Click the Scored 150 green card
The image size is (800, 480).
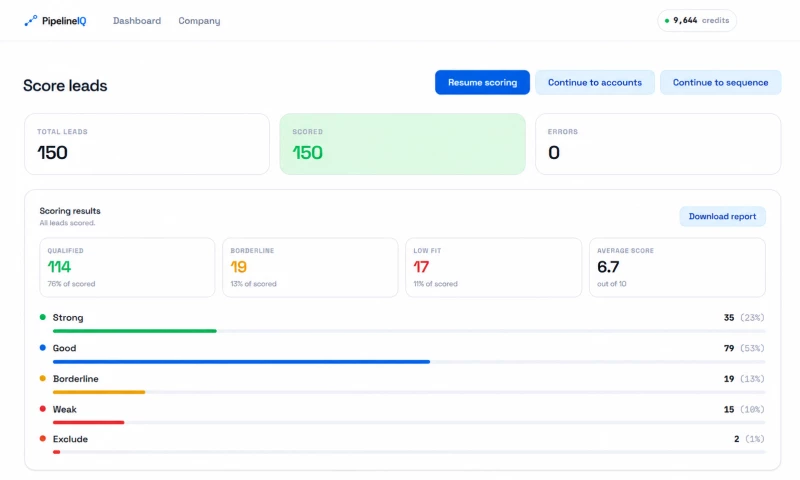(x=403, y=144)
